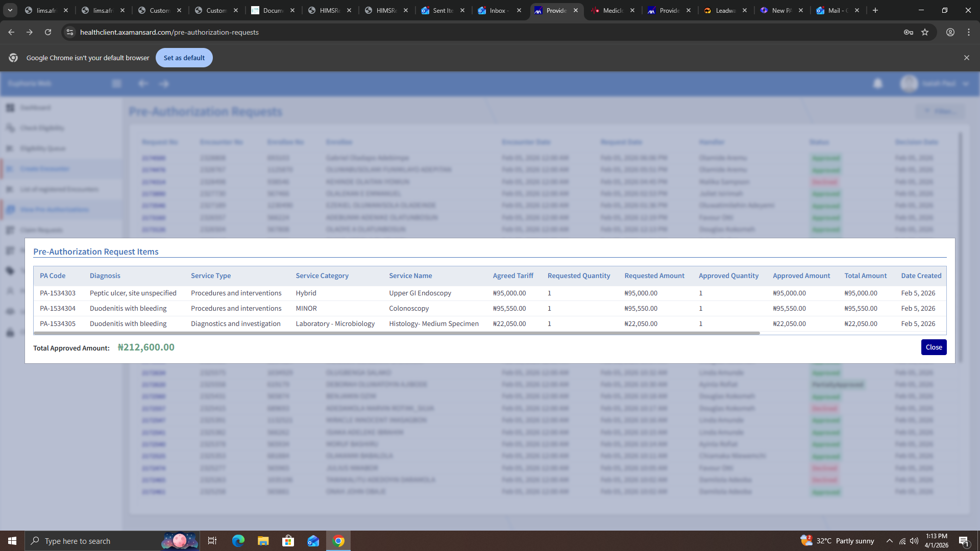
Task: Open the password manager key icon
Action: click(x=908, y=32)
